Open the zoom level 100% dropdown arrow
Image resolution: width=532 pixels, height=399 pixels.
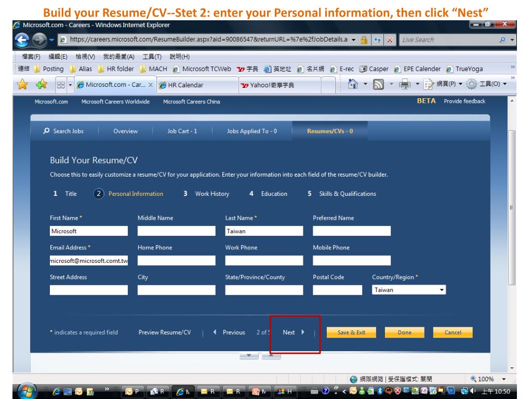coord(504,379)
